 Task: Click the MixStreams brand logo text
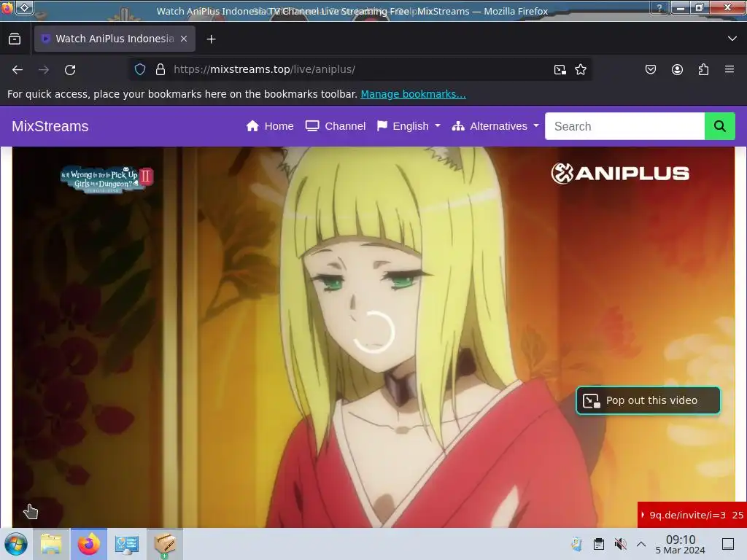tap(50, 126)
